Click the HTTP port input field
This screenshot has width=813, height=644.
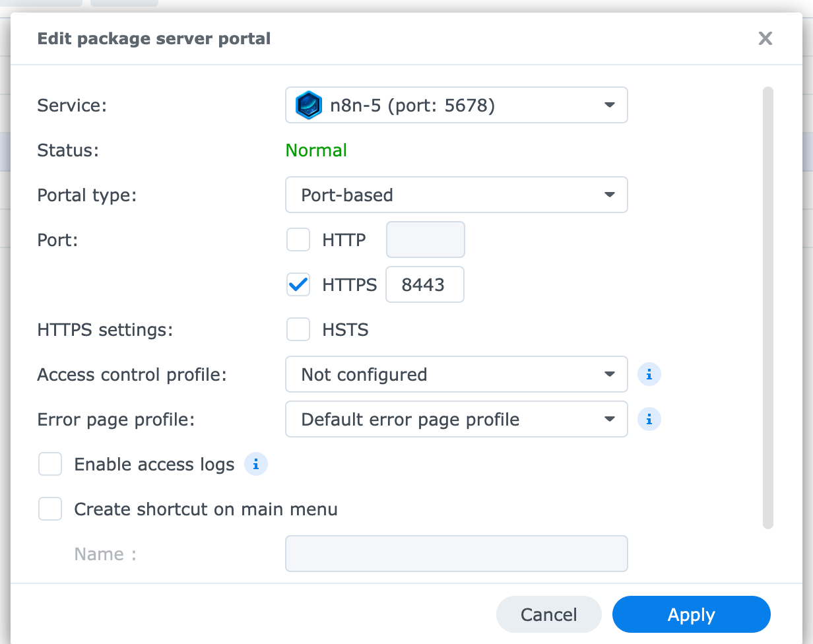click(x=425, y=240)
